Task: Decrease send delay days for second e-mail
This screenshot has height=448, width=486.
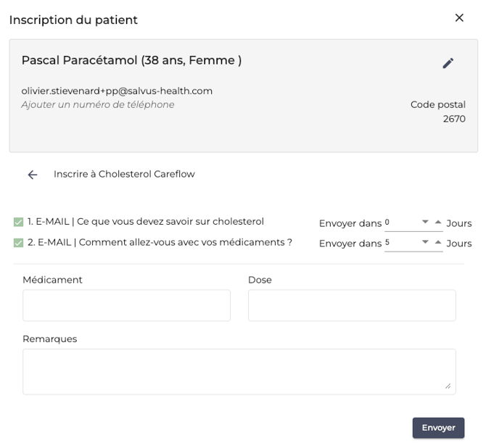Action: pos(425,243)
